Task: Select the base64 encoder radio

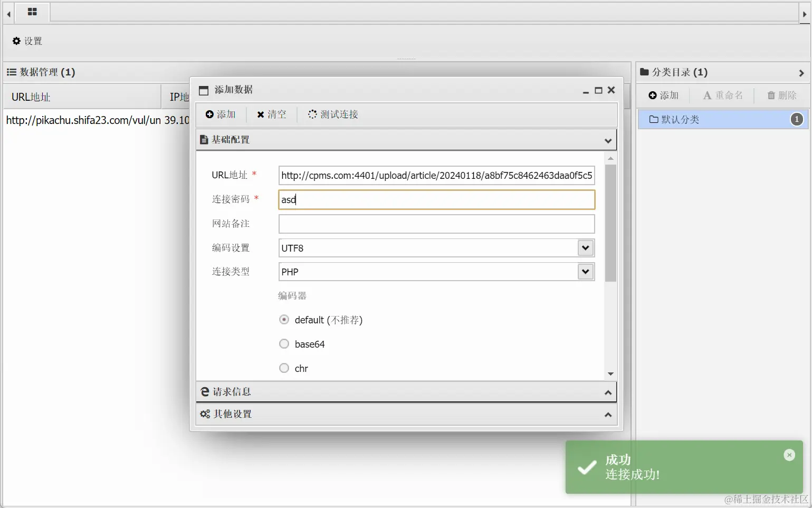Action: coord(284,344)
